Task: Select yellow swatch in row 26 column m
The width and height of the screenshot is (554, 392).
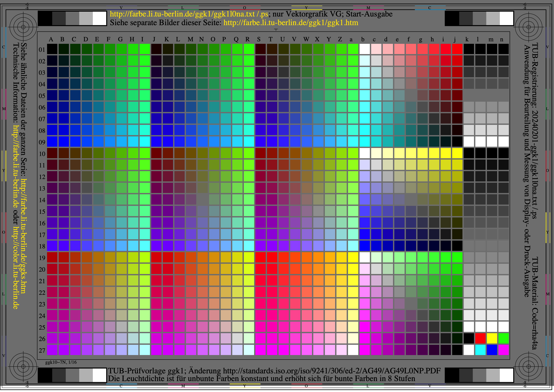Action: tap(492, 338)
